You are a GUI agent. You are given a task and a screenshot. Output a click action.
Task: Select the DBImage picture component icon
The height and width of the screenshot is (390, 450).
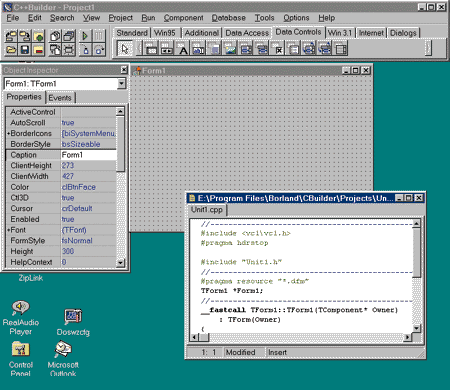[230, 49]
